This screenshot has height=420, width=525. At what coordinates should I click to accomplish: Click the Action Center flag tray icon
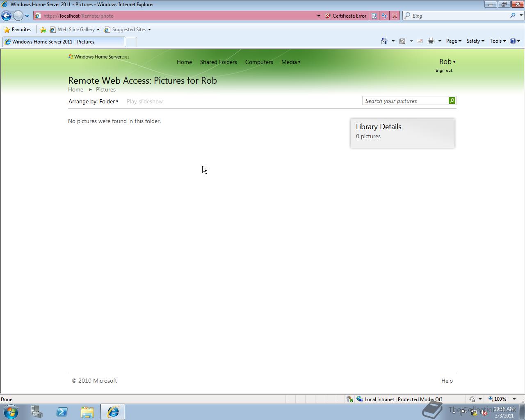[463, 413]
